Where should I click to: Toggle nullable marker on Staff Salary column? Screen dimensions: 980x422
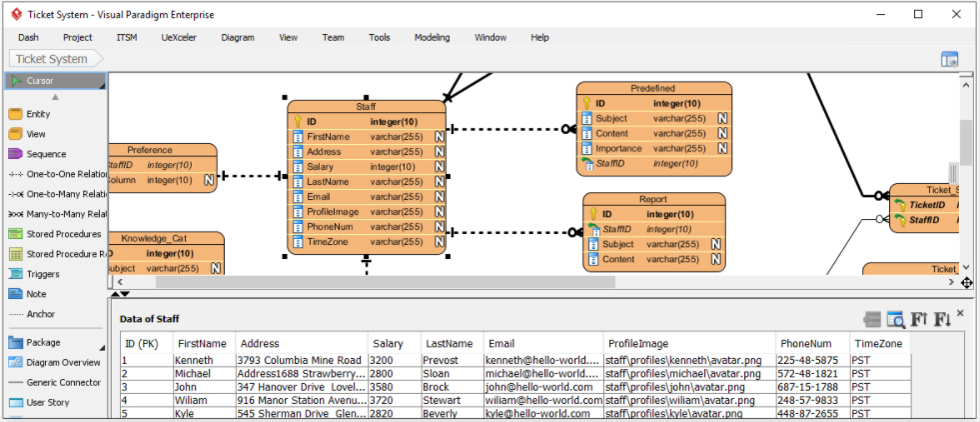point(439,167)
